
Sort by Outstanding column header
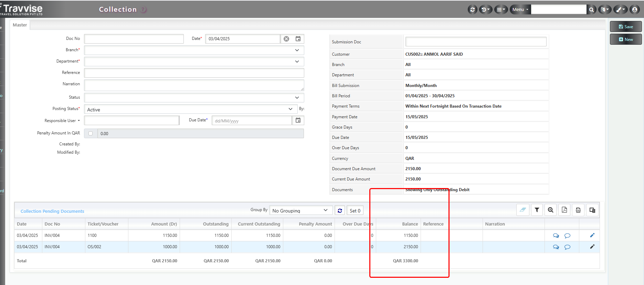tap(215, 224)
